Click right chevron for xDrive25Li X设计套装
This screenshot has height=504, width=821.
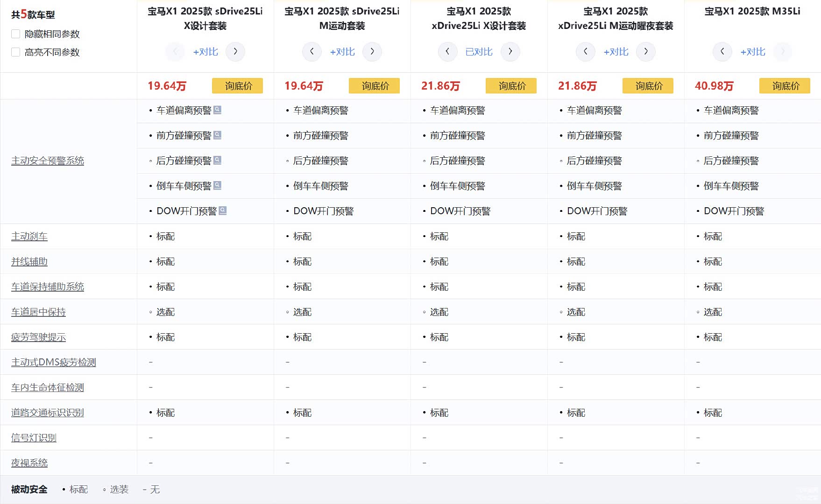(510, 51)
